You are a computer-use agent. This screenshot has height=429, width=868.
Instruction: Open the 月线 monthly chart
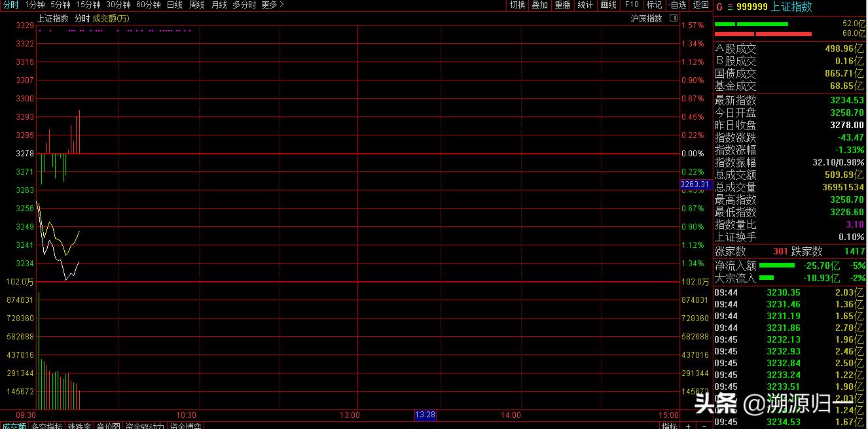(x=219, y=5)
